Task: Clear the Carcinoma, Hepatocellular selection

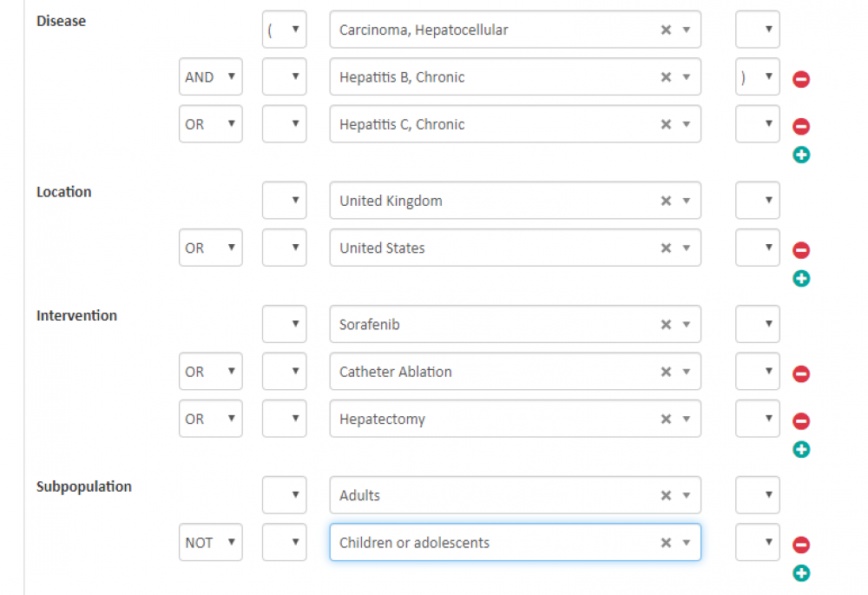Action: point(666,30)
